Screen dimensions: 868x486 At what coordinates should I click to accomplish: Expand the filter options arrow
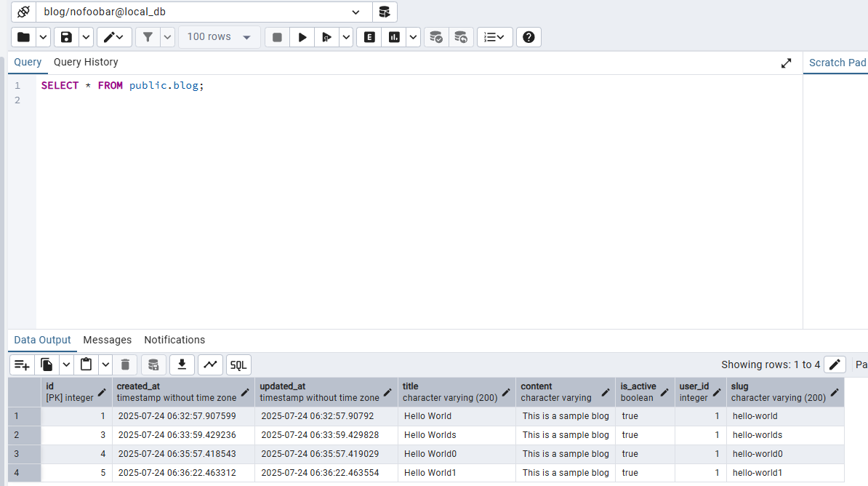click(167, 37)
